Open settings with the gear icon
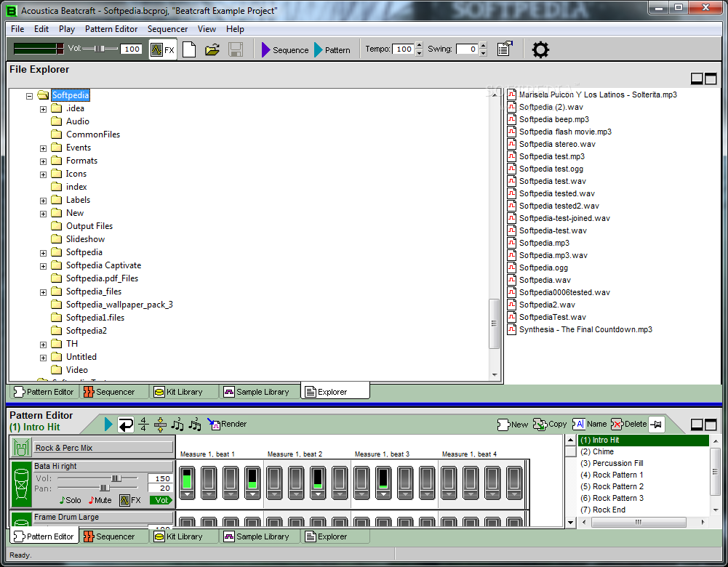The image size is (728, 567). [x=540, y=49]
